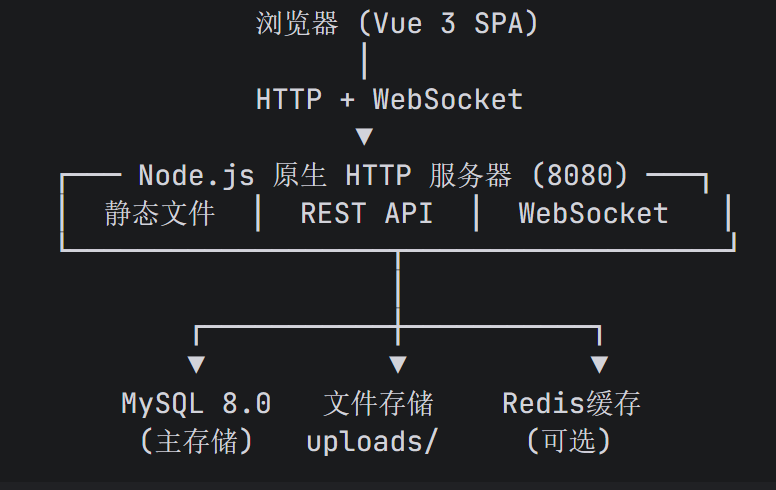This screenshot has height=490, width=776.
Task: Click the HTTP + WebSocket text
Action: [389, 99]
